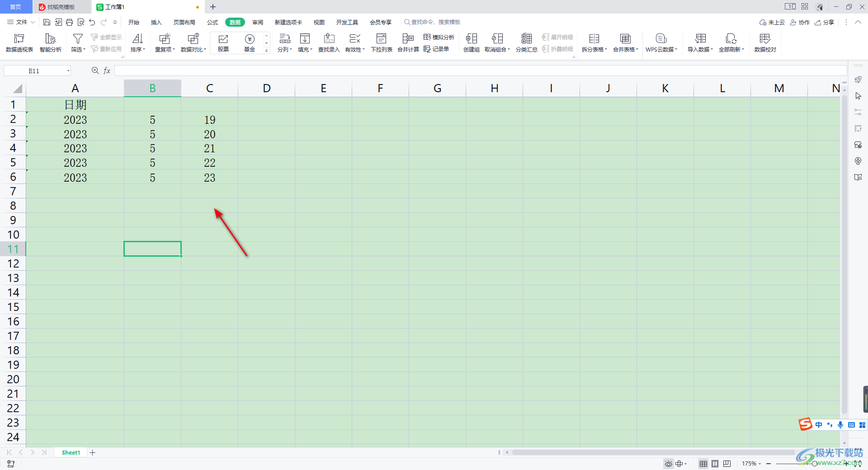The image size is (868, 470).
Task: Open print preview from quick toolbar
Action: point(81,22)
